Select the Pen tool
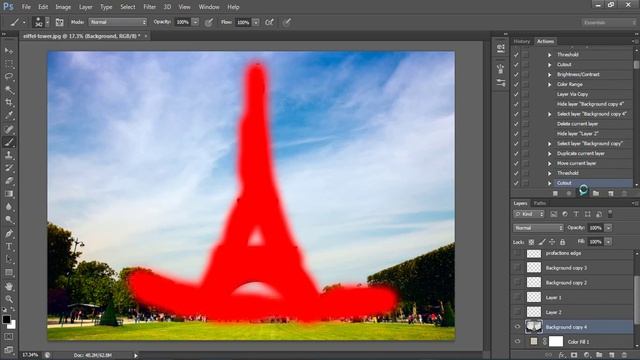This screenshot has height=360, width=640. coord(9,233)
